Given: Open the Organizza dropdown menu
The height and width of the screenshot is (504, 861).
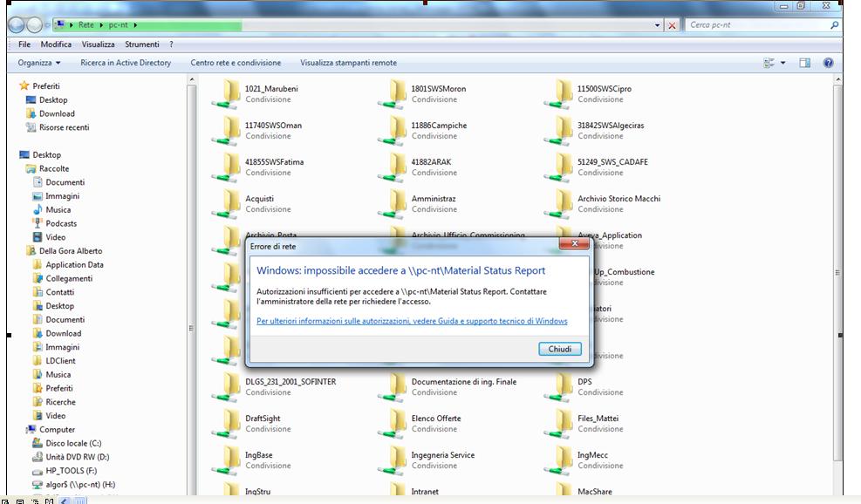Looking at the screenshot, I should 39,63.
